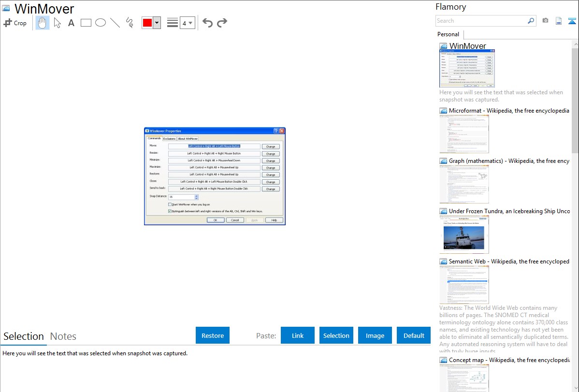Screen dimensions: 579x392
Task: Click the icon beside sidebar WinMover entry
Action: (443, 46)
